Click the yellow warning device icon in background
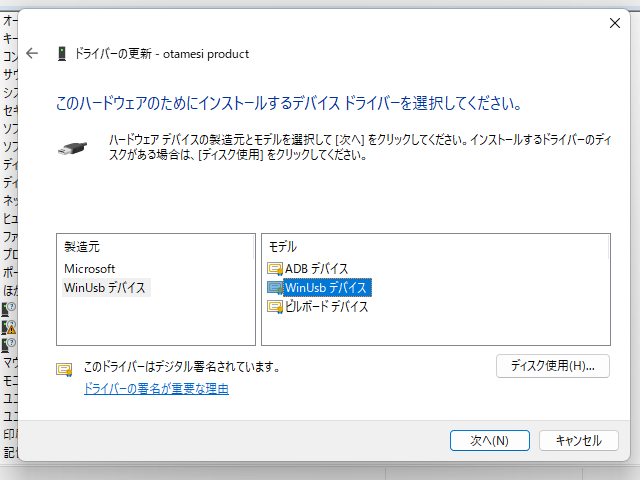 point(9,326)
